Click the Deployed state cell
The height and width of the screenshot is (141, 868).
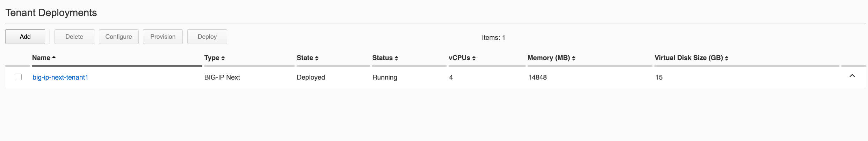[x=311, y=77]
